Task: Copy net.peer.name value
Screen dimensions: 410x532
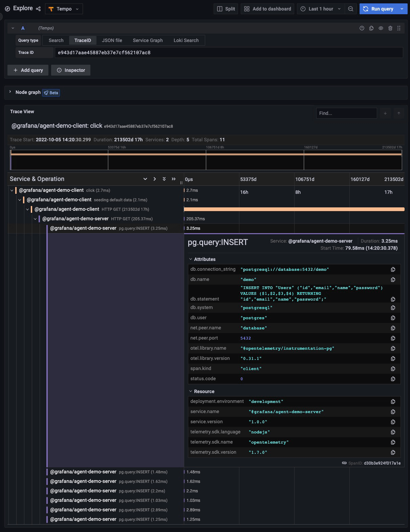Action: point(393,328)
